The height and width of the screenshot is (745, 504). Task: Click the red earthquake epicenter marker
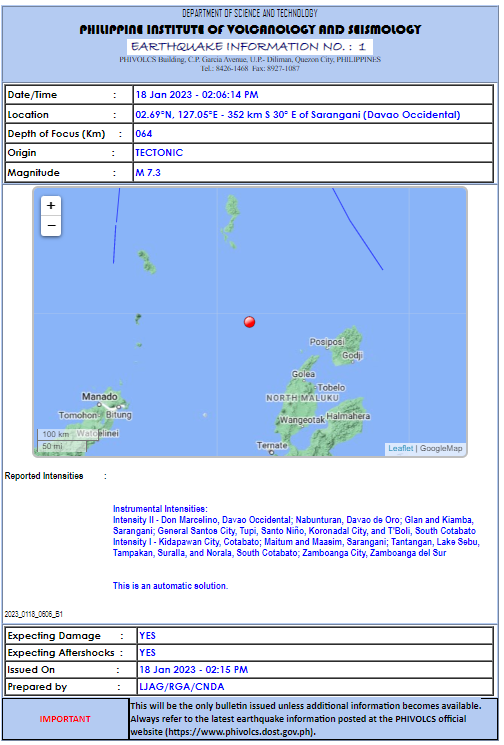point(249,322)
